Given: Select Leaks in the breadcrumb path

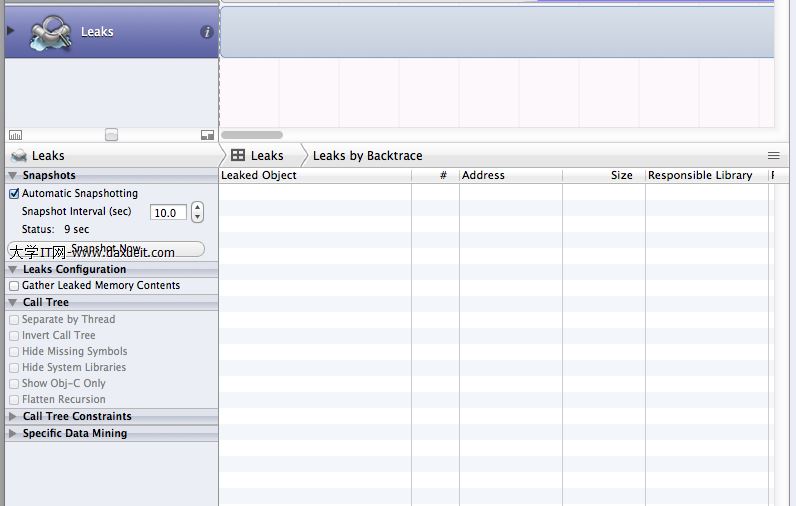Looking at the screenshot, I should (x=267, y=156).
